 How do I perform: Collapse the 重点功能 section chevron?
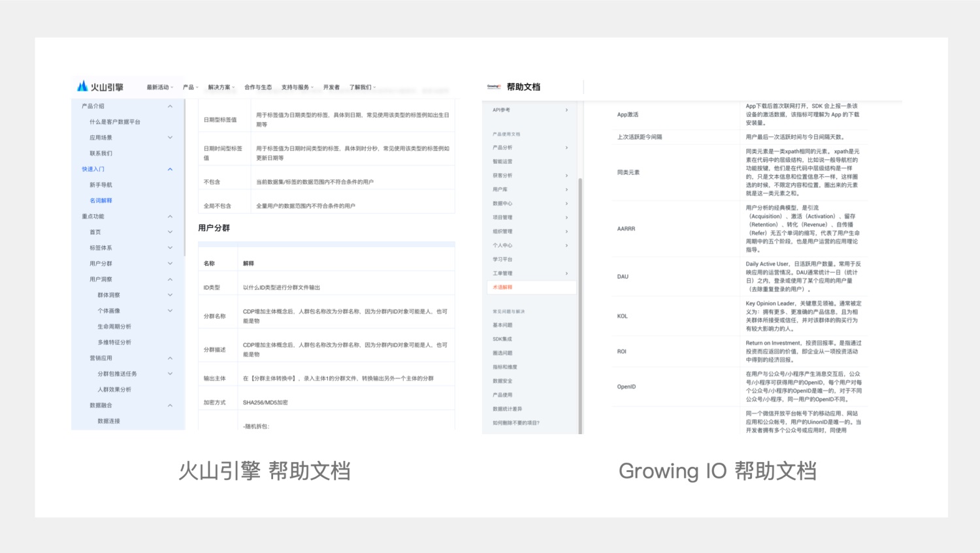[x=170, y=216]
